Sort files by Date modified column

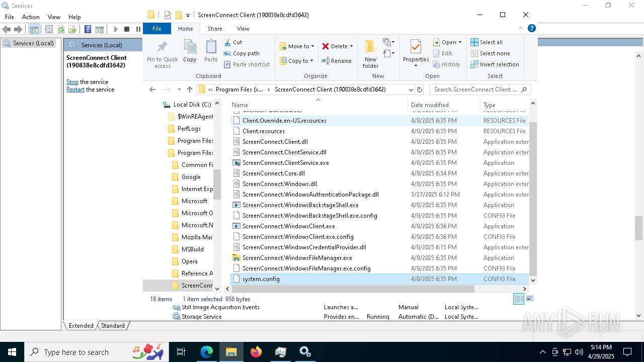(x=443, y=105)
